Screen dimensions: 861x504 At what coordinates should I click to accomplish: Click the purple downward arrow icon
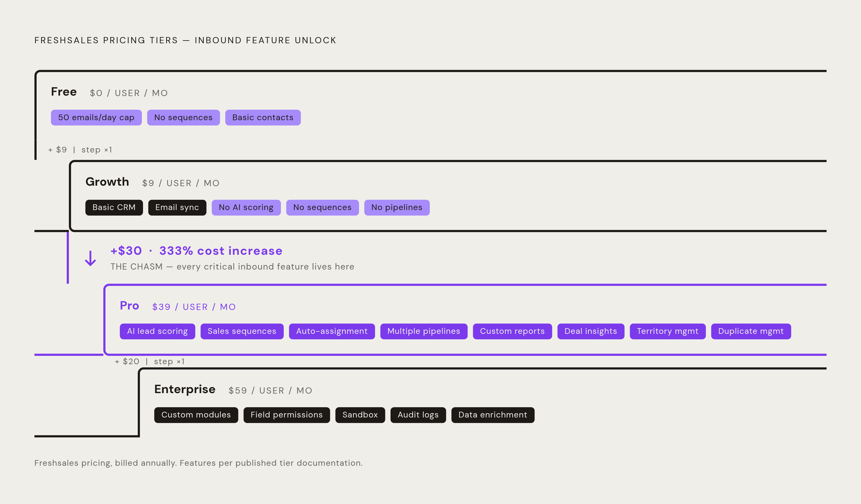click(90, 259)
